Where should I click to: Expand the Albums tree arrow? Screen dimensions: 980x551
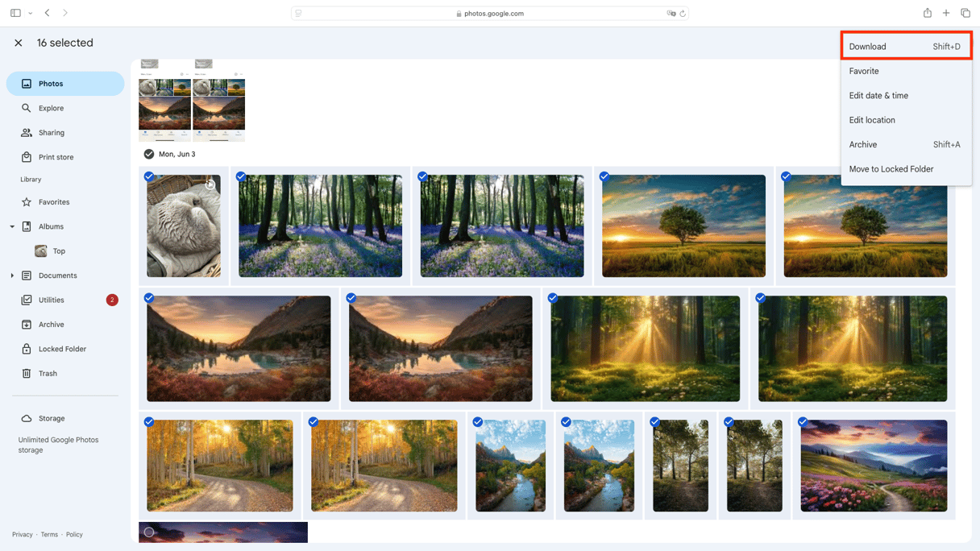click(12, 227)
